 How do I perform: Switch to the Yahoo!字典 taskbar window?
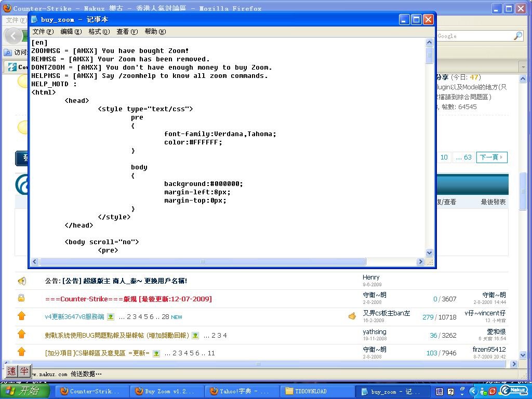[242, 391]
